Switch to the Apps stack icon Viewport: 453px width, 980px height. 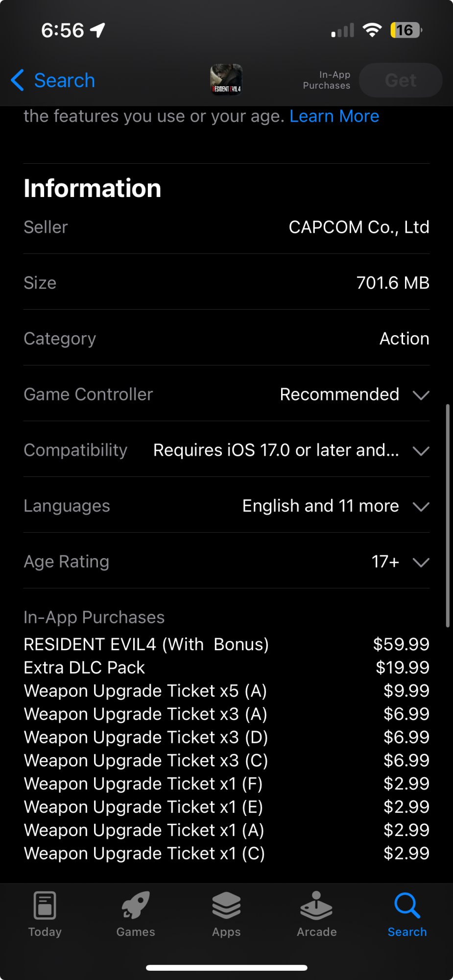tap(226, 905)
